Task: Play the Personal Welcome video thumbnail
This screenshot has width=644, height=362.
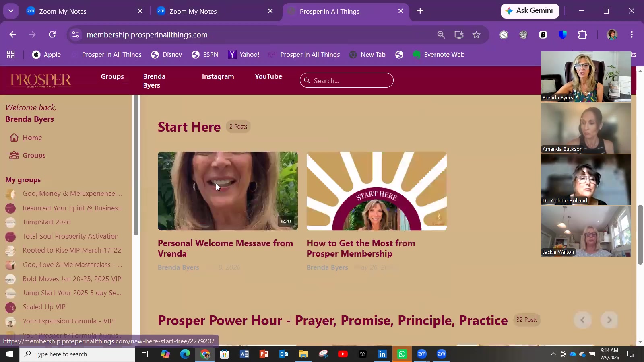Action: 228,191
